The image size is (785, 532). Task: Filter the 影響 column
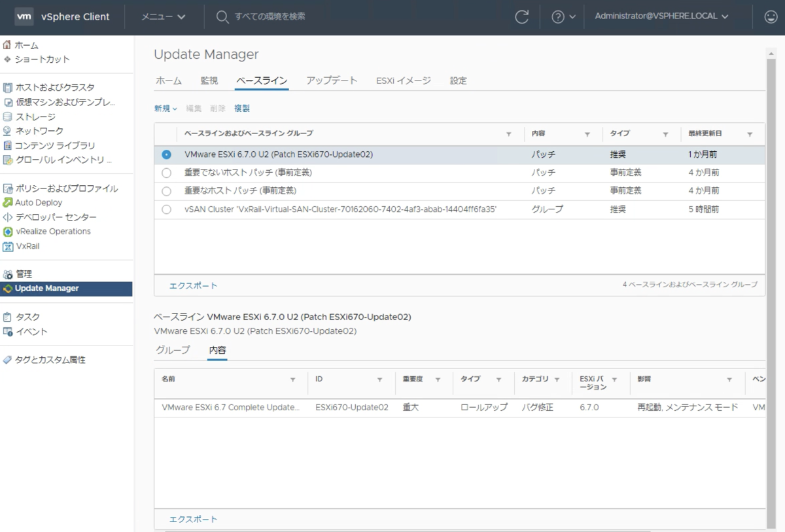[729, 380]
